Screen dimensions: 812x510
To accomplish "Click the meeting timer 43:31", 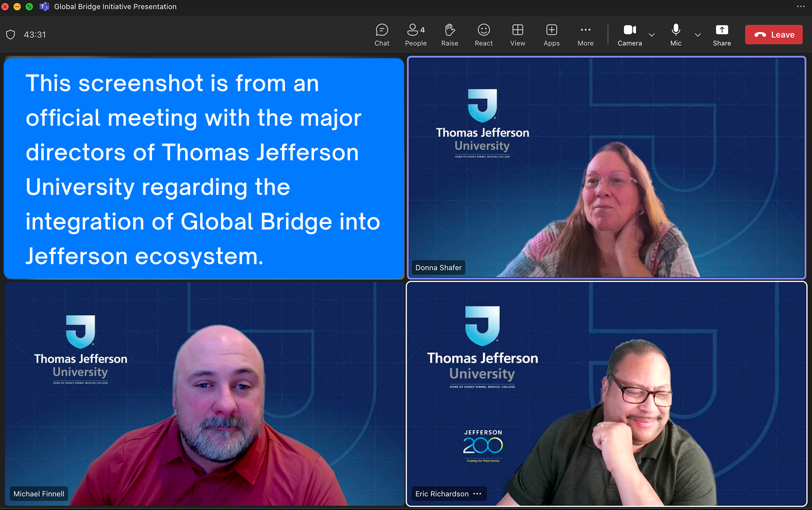I will tap(35, 35).
